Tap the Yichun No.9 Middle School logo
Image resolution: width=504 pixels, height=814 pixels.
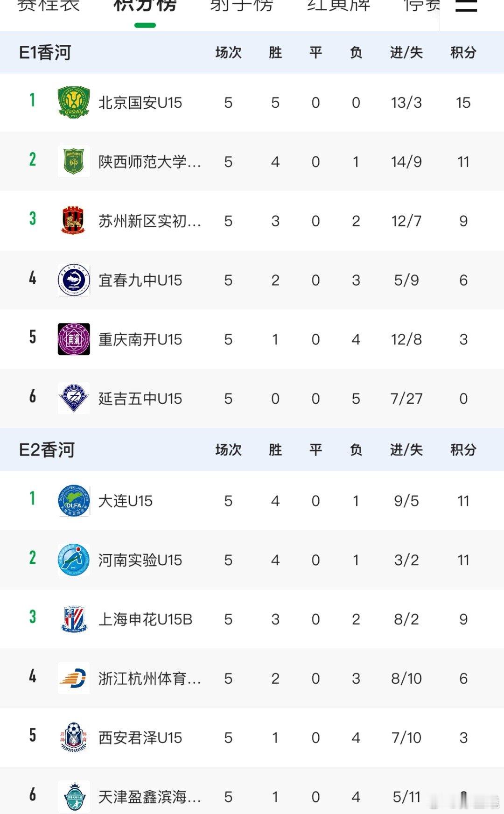(74, 280)
